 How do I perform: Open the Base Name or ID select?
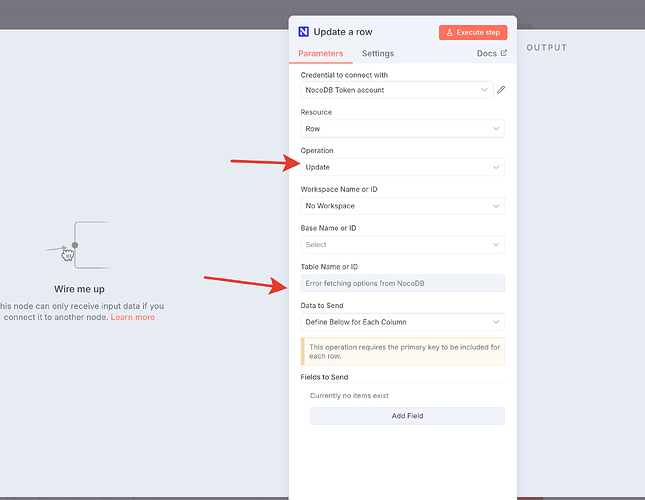click(402, 244)
